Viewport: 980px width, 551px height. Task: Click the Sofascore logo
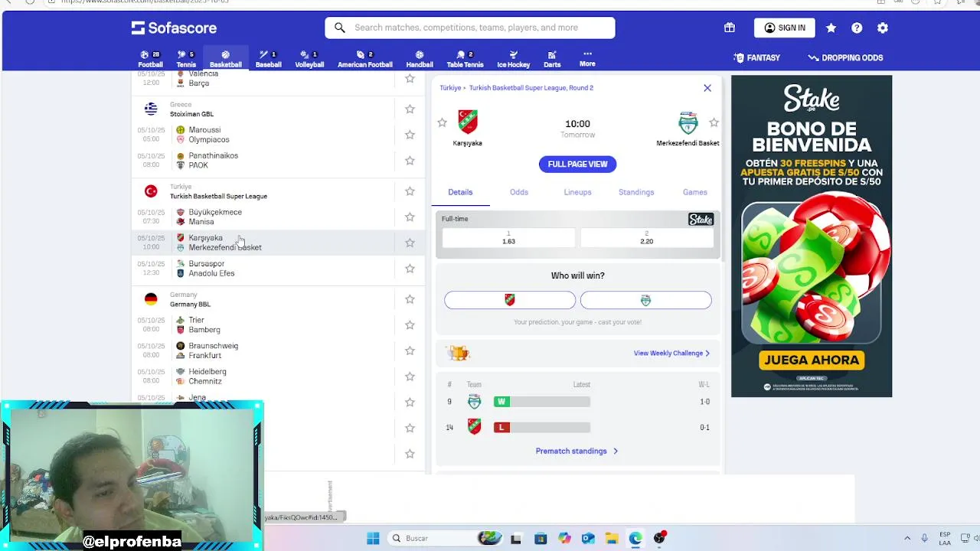point(174,28)
